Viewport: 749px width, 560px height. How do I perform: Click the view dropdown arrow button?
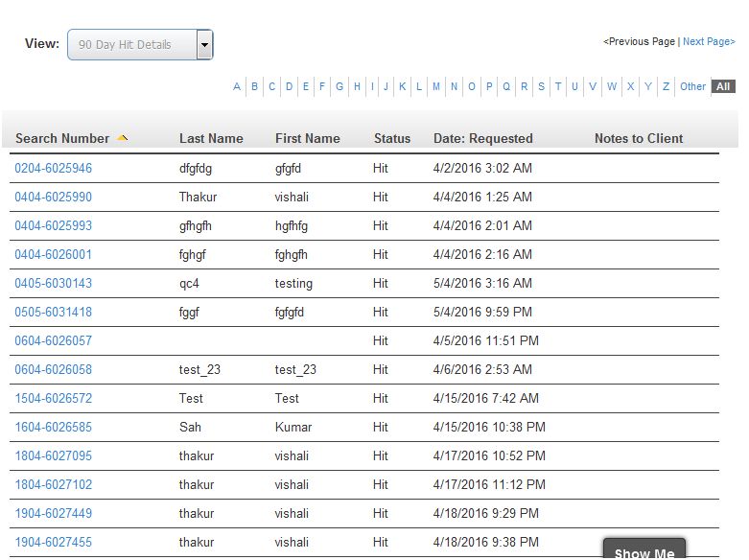pyautogui.click(x=204, y=45)
